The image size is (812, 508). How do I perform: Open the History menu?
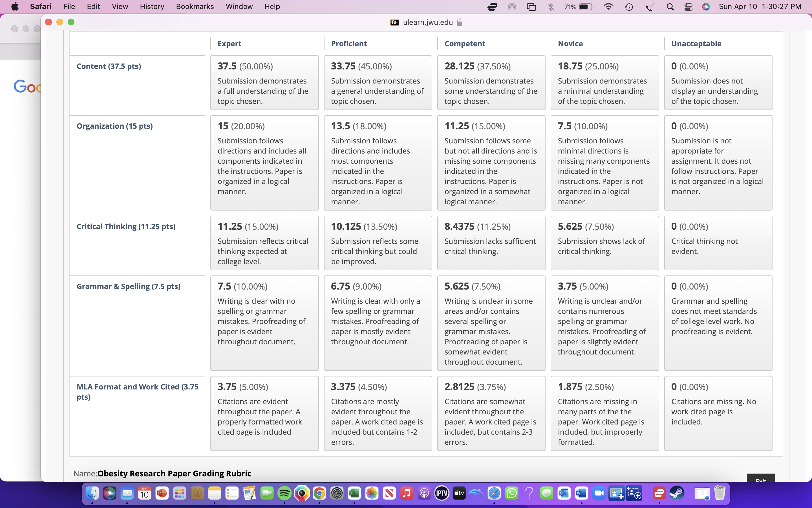pos(152,7)
